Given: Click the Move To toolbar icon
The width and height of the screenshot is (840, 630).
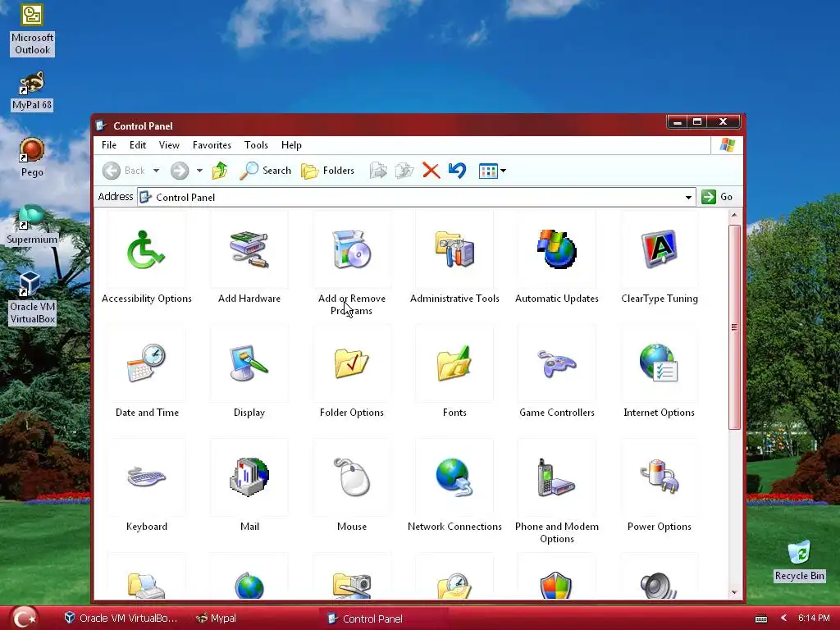Looking at the screenshot, I should [378, 171].
